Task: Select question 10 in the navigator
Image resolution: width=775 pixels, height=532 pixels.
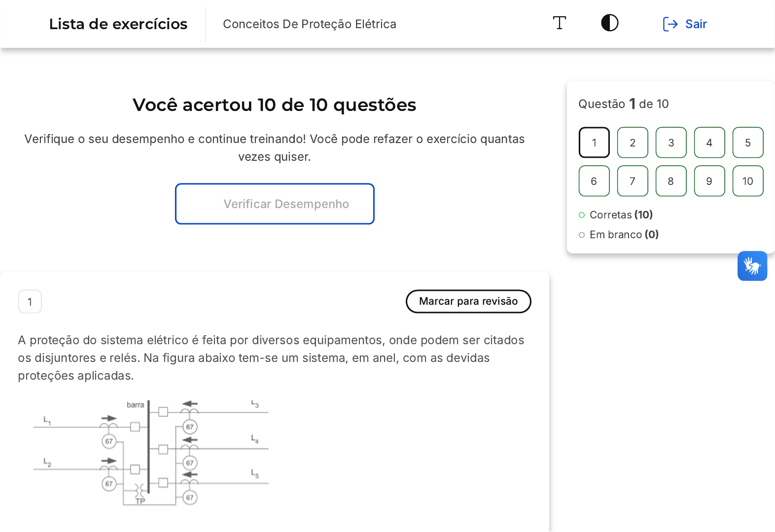Action: point(748,181)
